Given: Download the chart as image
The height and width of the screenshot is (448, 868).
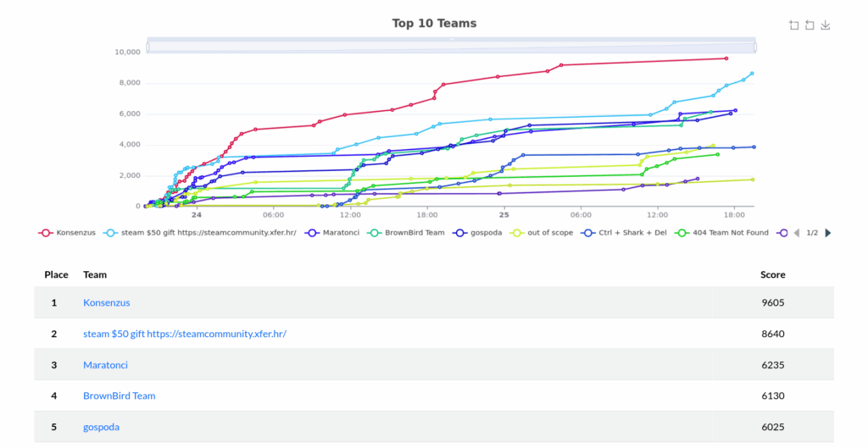Looking at the screenshot, I should tap(826, 25).
